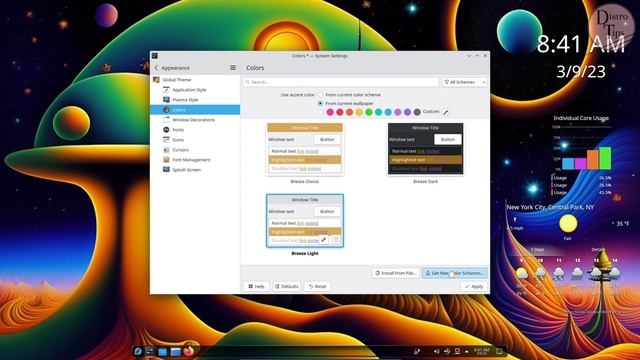
Task: Open network icon in system tray
Action: point(457,351)
